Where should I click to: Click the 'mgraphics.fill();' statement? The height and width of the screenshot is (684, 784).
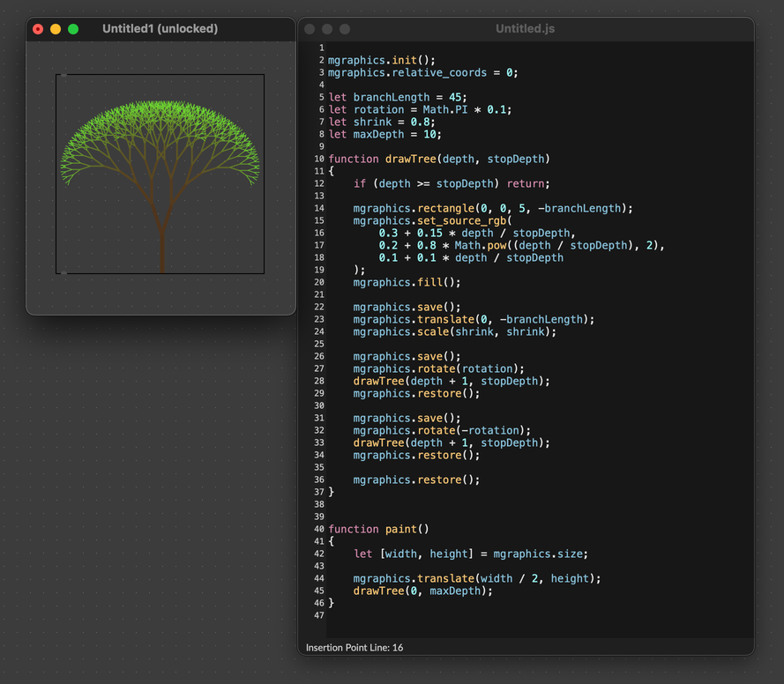click(407, 283)
